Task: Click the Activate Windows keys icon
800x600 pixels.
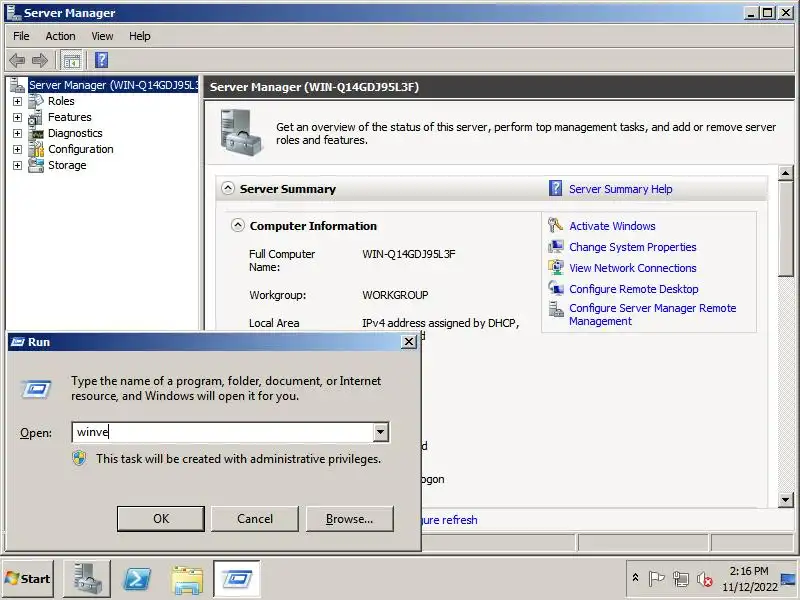Action: click(555, 225)
